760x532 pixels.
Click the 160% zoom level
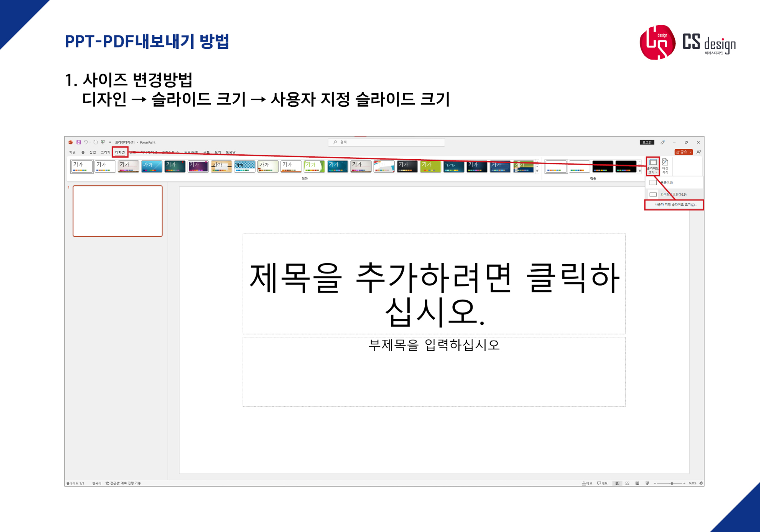click(692, 483)
